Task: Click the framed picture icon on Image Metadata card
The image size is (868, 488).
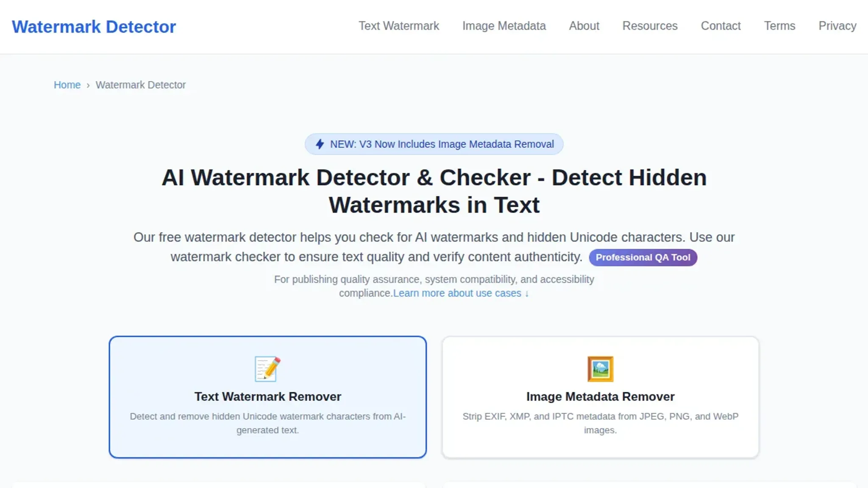Action: click(600, 369)
